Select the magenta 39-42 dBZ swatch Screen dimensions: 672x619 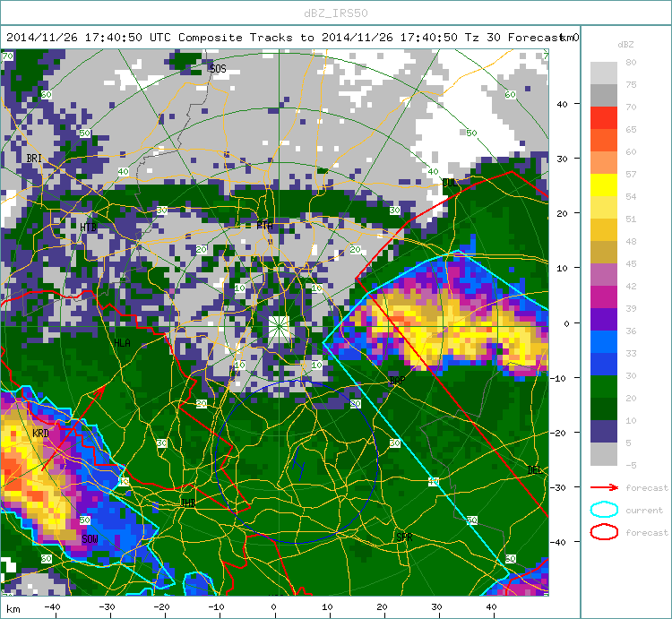(603, 297)
